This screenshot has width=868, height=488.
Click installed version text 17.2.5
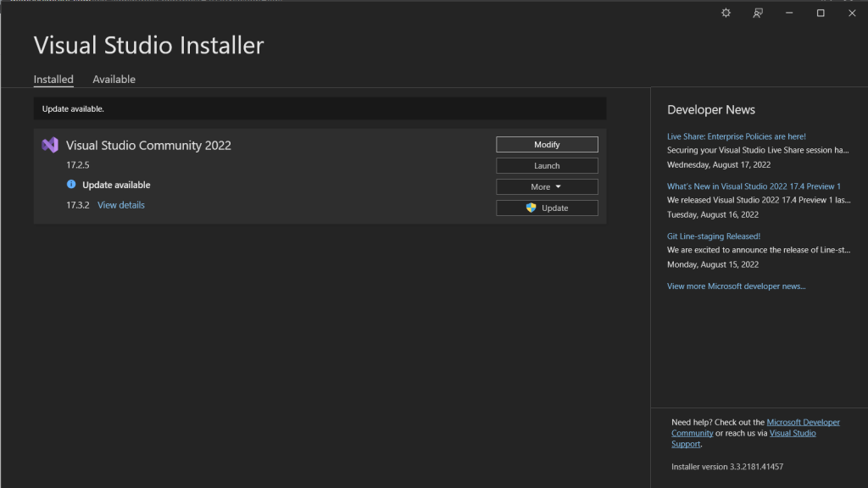point(77,165)
